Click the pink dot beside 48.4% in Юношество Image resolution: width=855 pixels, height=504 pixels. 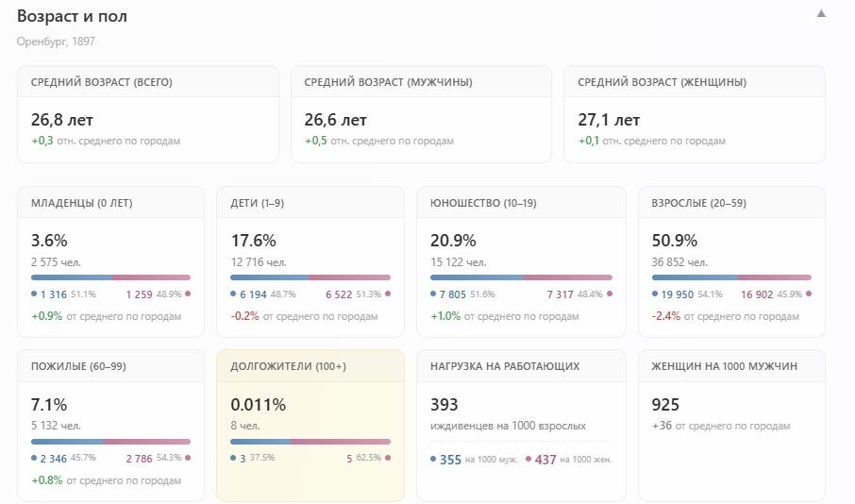(x=610, y=294)
